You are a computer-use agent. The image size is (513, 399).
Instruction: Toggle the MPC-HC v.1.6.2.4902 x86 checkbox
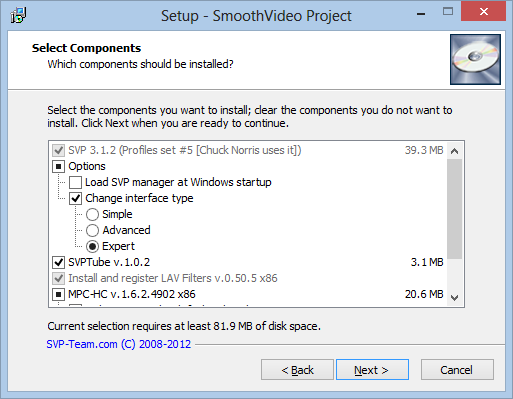[x=58, y=294]
